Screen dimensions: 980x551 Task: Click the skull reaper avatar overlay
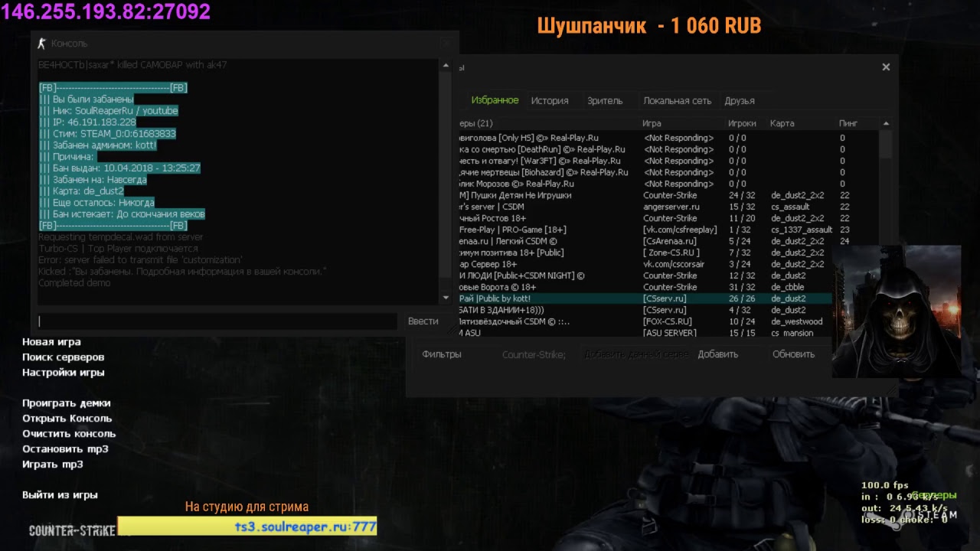tap(896, 311)
